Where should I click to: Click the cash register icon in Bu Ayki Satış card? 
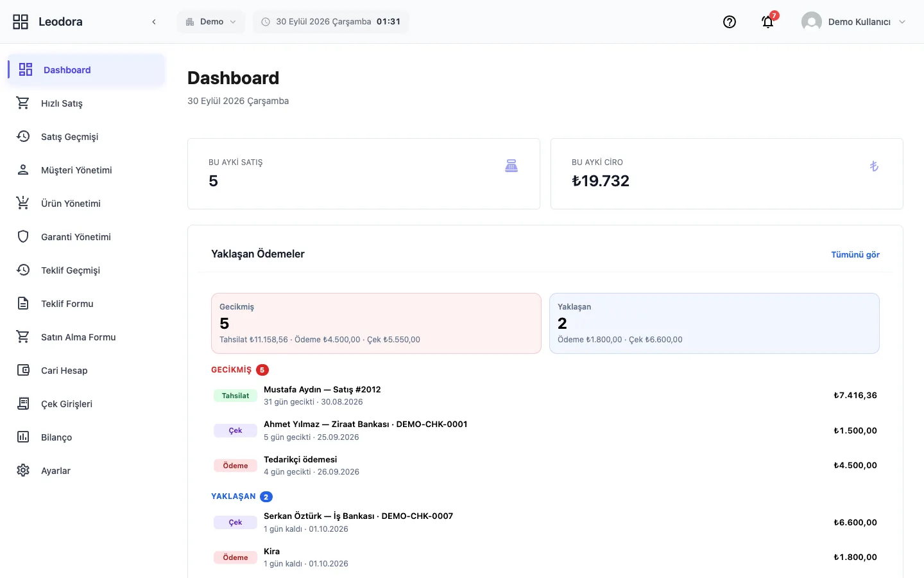coord(511,166)
